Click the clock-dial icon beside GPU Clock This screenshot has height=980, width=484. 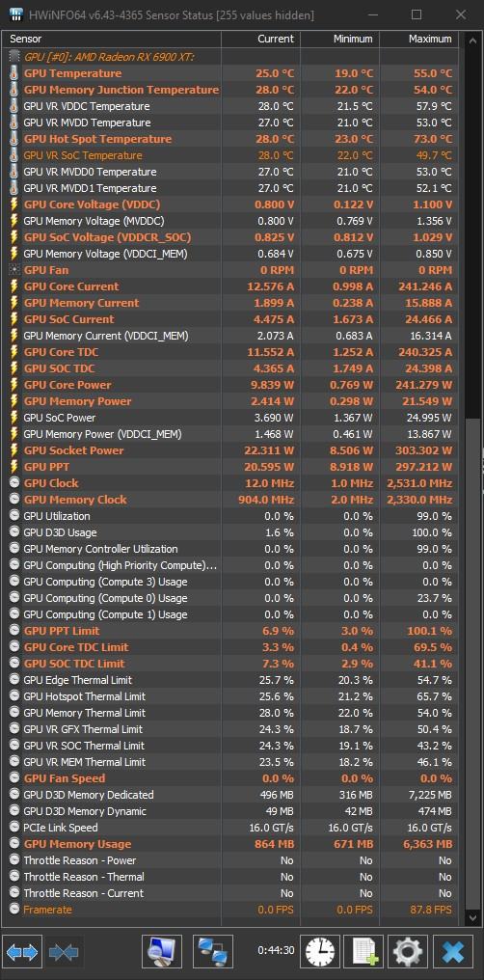click(14, 483)
